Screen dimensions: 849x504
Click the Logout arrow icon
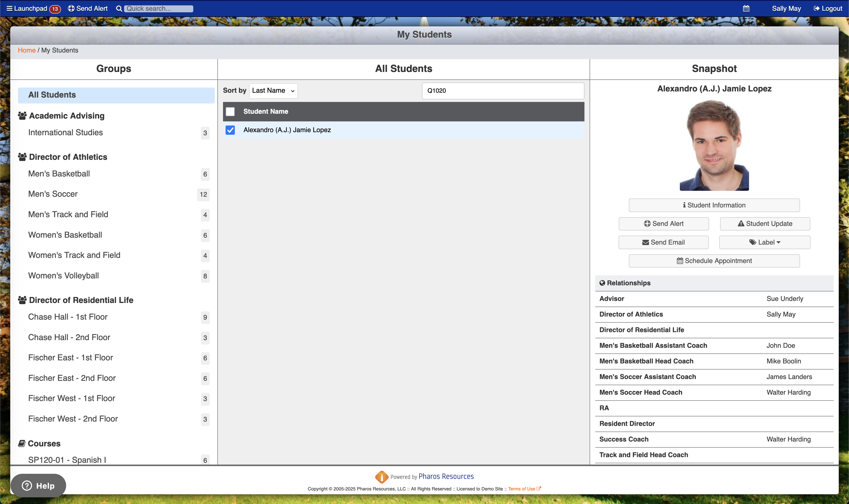[x=816, y=8]
